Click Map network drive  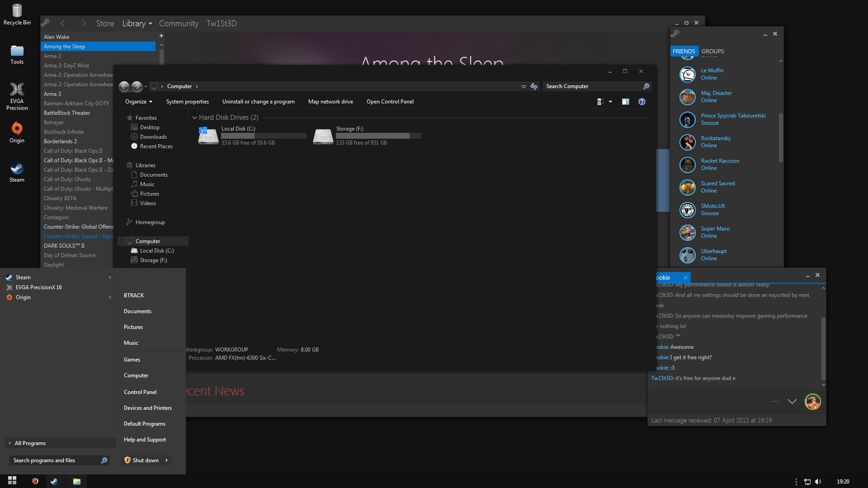(331, 102)
